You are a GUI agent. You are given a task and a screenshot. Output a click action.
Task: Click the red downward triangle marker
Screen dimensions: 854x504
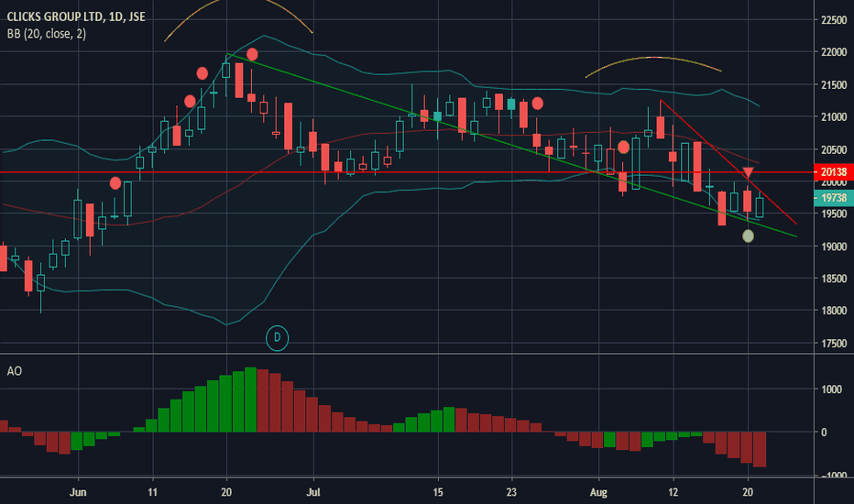pos(749,173)
